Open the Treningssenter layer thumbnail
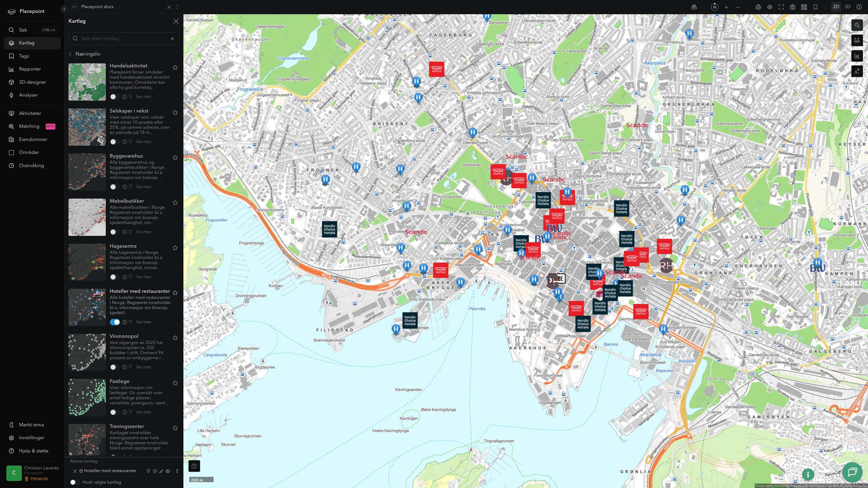This screenshot has height=488, width=868. coord(87,439)
